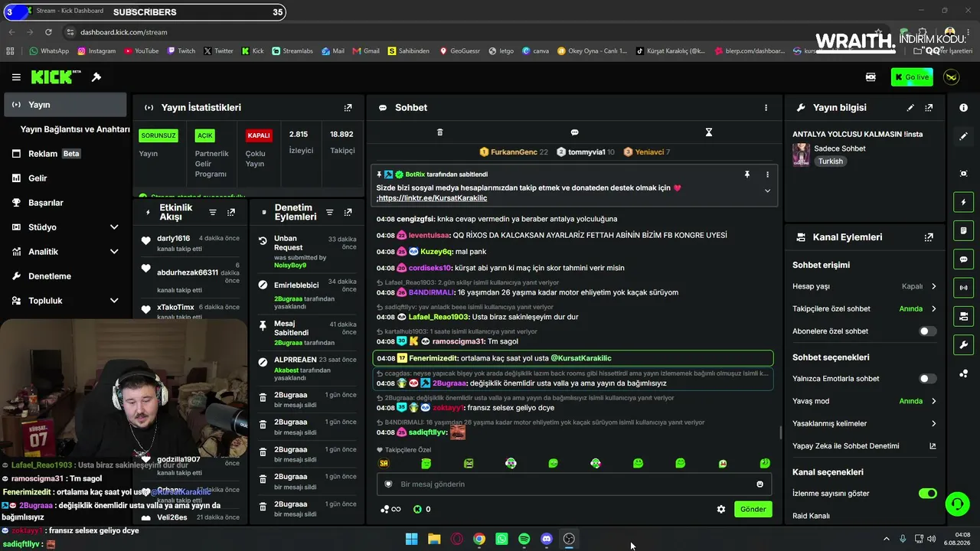Click the wrench widget in right sidebar
This screenshot has width=980, height=551.
coord(963,345)
